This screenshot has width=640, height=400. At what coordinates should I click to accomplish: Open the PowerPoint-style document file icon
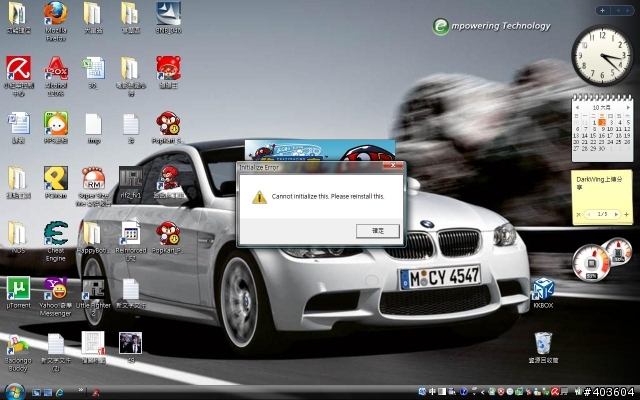[93, 347]
